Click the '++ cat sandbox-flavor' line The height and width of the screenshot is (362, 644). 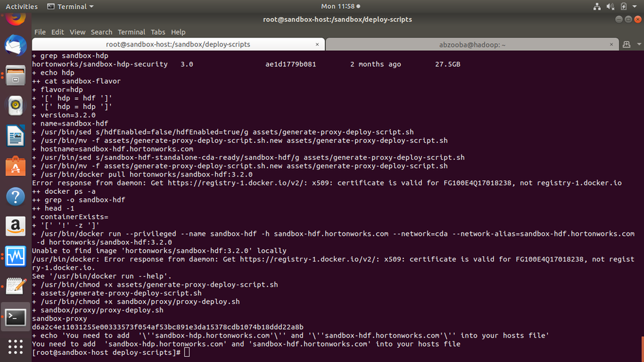77,81
